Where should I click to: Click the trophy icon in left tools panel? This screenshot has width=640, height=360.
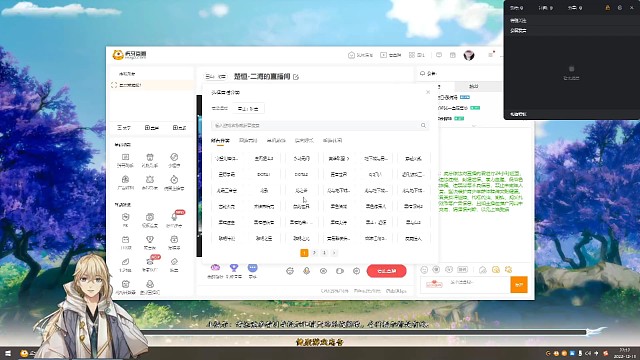(149, 239)
